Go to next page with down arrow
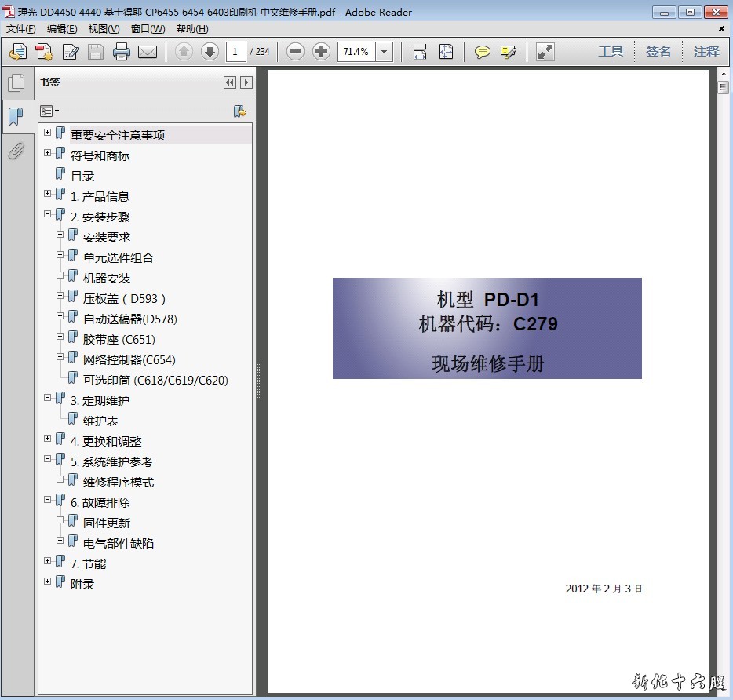Image resolution: width=733 pixels, height=700 pixels. click(210, 52)
